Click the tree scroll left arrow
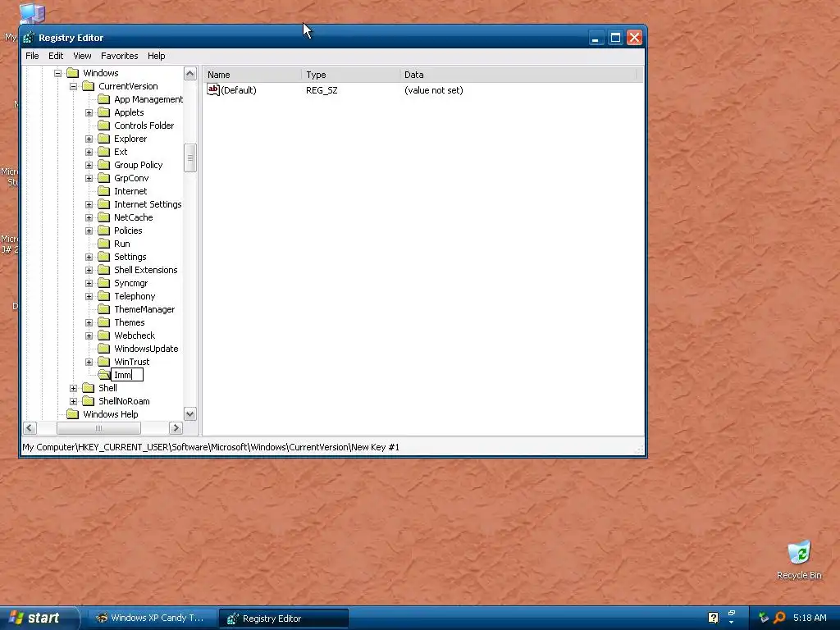Screen dimensions: 840x630 30,428
